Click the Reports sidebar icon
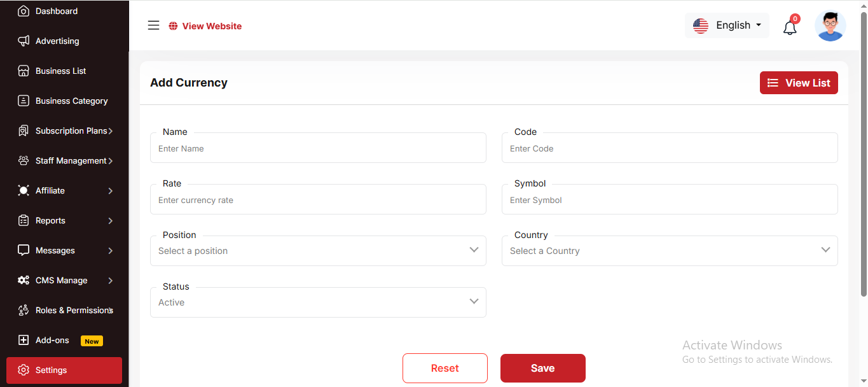 point(24,220)
